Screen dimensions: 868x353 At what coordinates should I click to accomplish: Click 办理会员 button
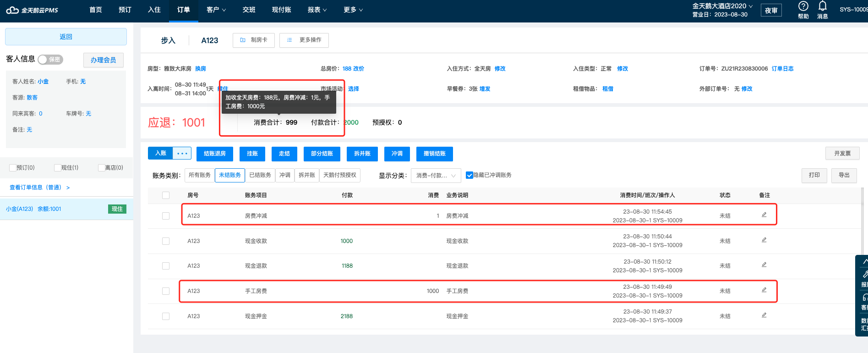(x=104, y=60)
